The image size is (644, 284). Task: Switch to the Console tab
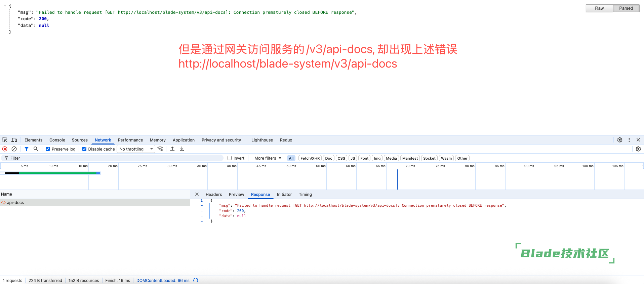coord(57,140)
